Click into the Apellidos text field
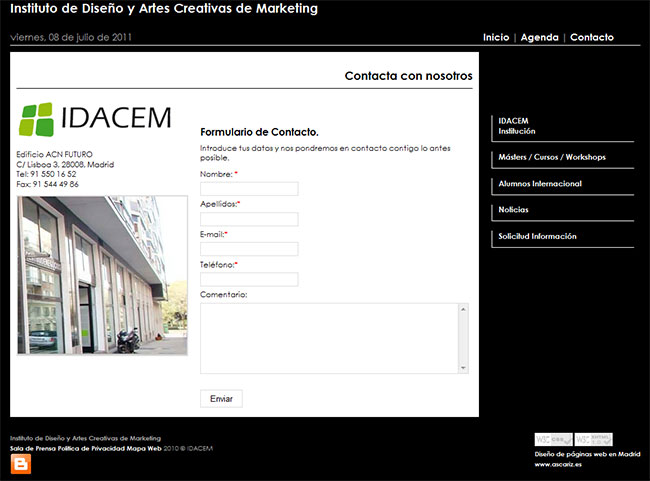Screen dimensions: 650x481 [249, 219]
